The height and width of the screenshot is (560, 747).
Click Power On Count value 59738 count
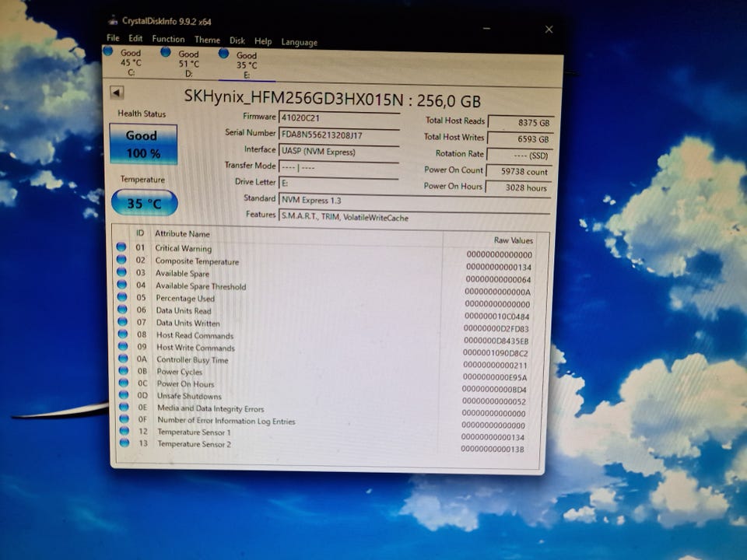[519, 171]
